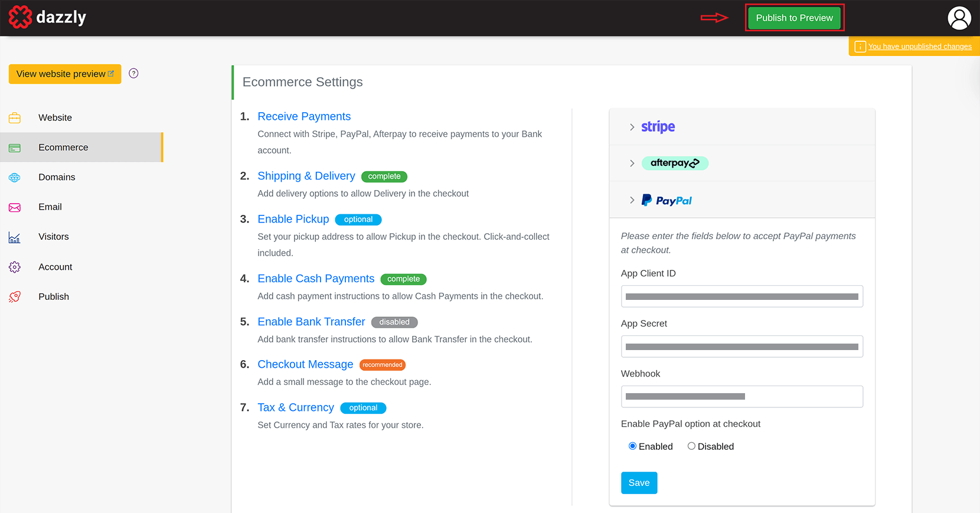Select the Enabled PayPal radio button
Viewport: 980px width, 513px height.
[x=632, y=446]
